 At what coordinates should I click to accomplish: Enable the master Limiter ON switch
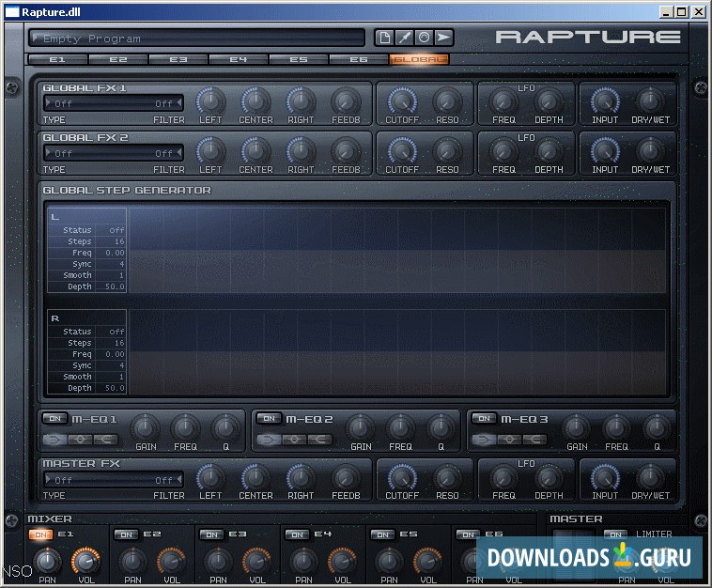[615, 534]
